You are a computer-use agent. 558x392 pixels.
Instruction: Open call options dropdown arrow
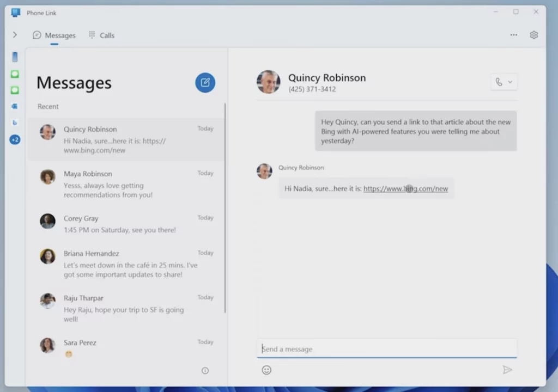[511, 82]
